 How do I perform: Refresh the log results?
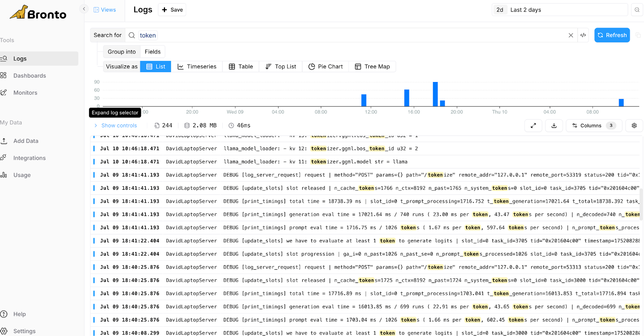pos(612,35)
